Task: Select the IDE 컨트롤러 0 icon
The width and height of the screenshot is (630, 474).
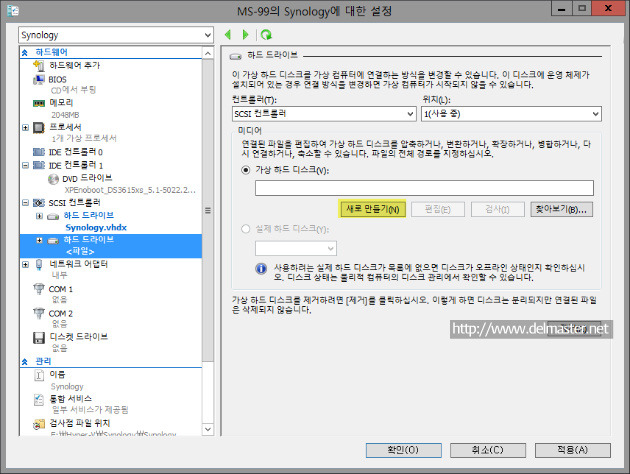Action: pos(39,152)
